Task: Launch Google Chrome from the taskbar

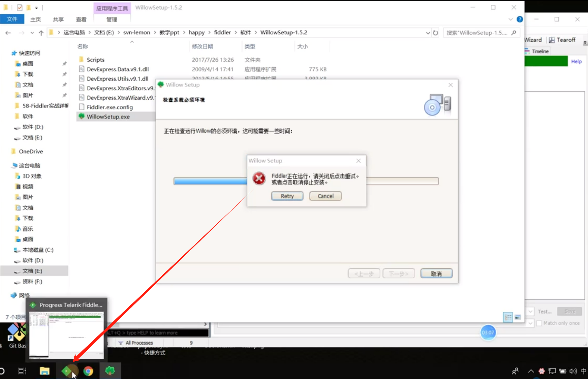Action: tap(88, 371)
